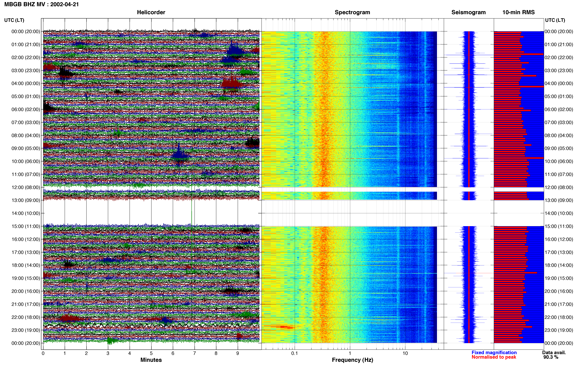
Task: Click the left '23:00 (19:00)' time label
Action: (x=26, y=330)
